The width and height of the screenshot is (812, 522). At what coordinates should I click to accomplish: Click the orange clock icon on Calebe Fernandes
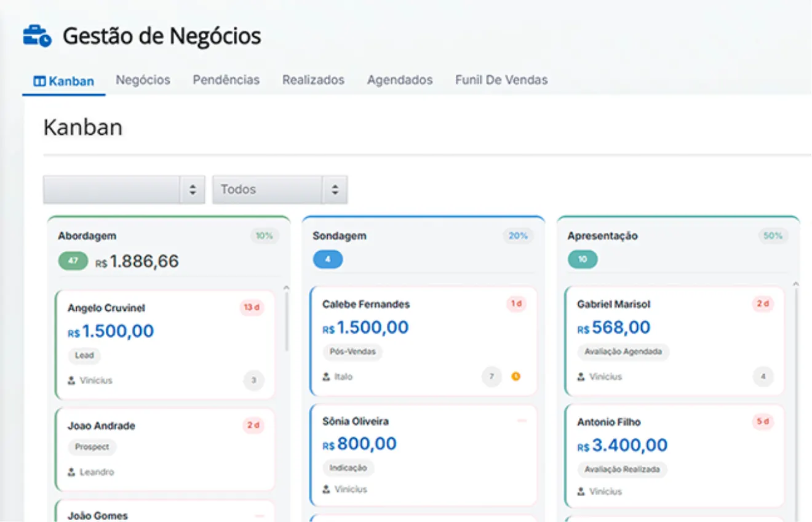click(x=515, y=377)
